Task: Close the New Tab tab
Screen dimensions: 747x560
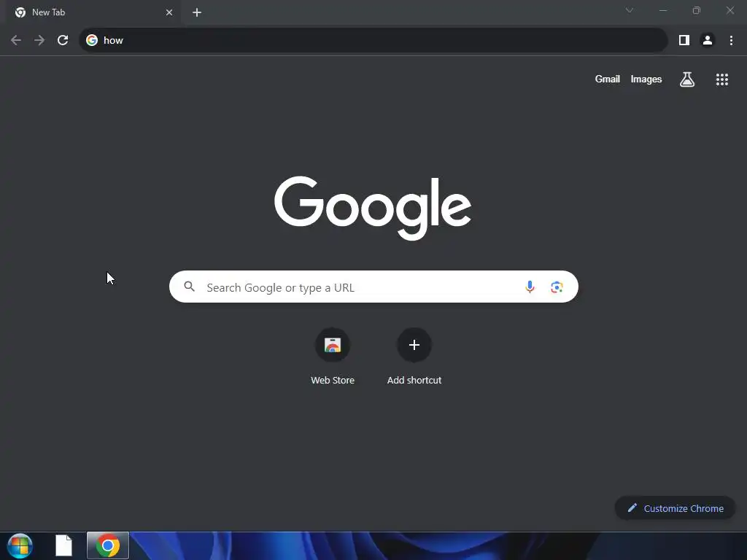Action: 169,12
